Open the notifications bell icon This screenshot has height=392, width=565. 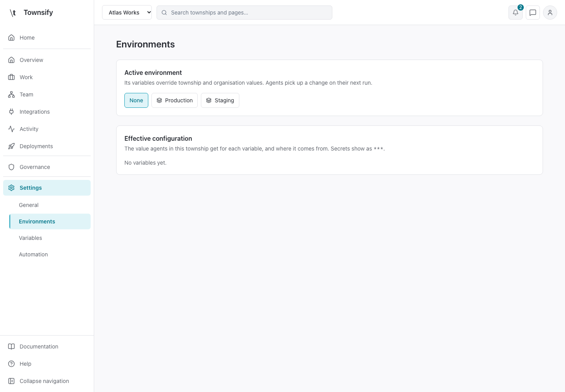point(516,13)
